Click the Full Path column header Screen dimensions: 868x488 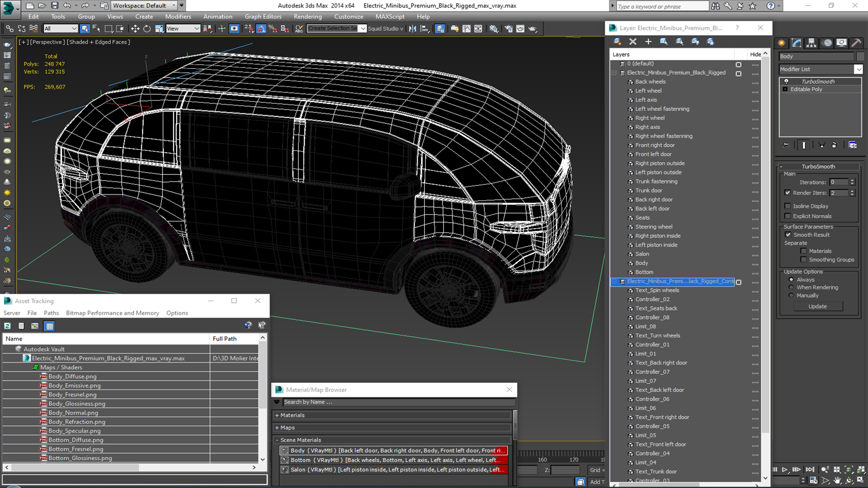tap(234, 338)
